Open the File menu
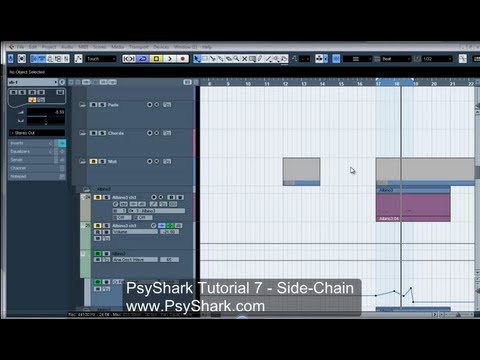 tap(21, 47)
